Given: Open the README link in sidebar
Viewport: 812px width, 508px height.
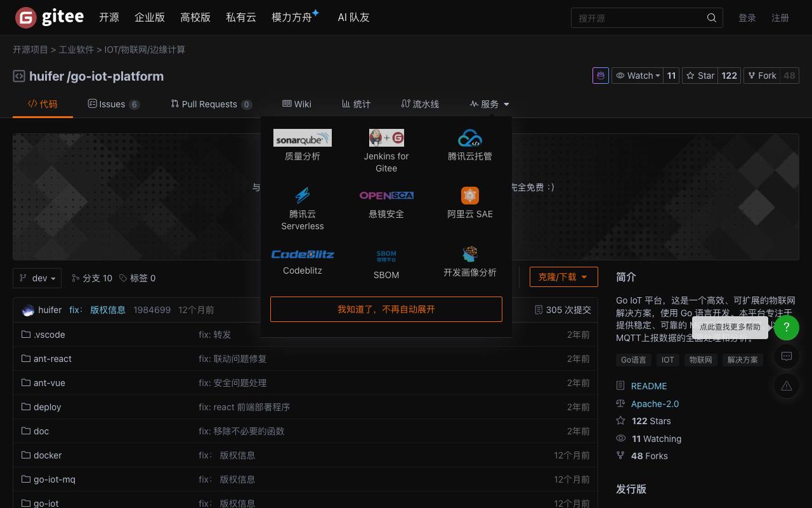Looking at the screenshot, I should tap(649, 386).
